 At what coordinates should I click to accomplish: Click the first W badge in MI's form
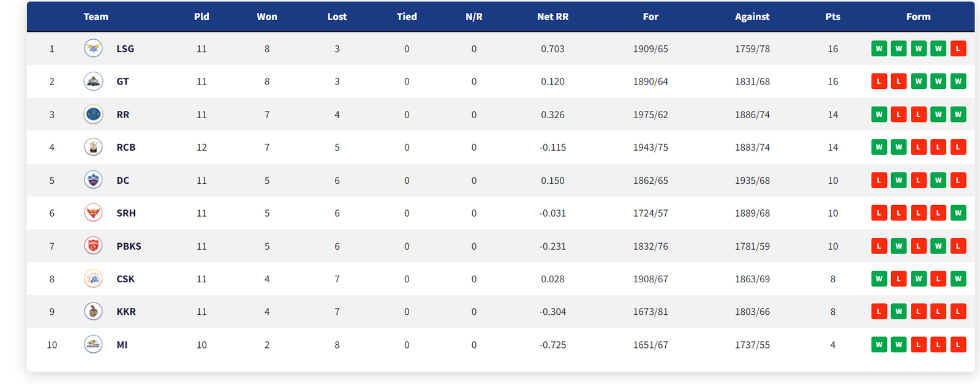click(879, 345)
